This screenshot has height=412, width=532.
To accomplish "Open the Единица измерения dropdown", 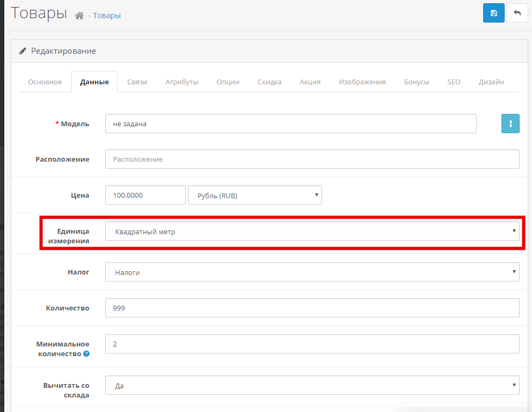I will [x=312, y=232].
